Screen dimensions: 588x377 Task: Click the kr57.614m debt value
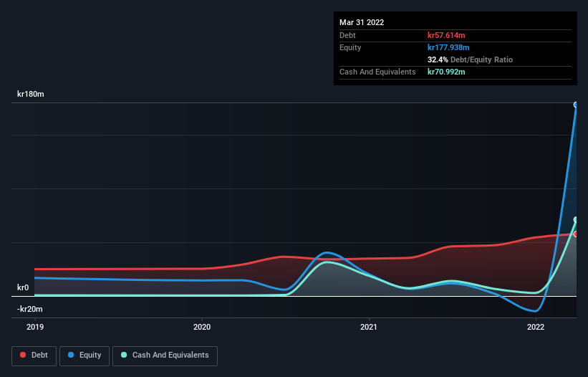pyautogui.click(x=446, y=35)
